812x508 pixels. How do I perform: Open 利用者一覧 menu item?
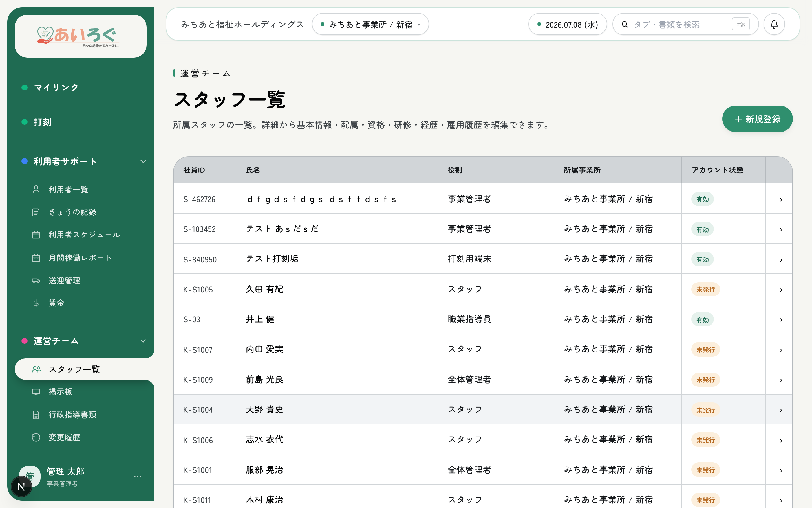pos(69,189)
